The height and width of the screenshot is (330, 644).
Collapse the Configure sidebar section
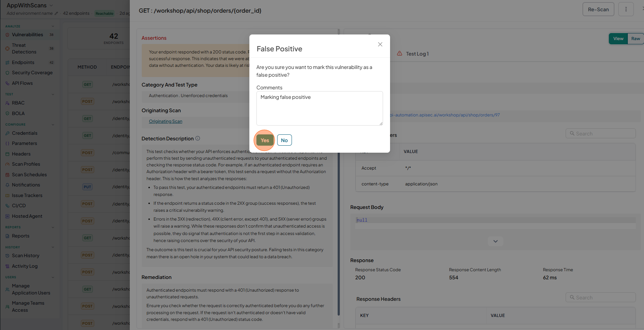[53, 125]
